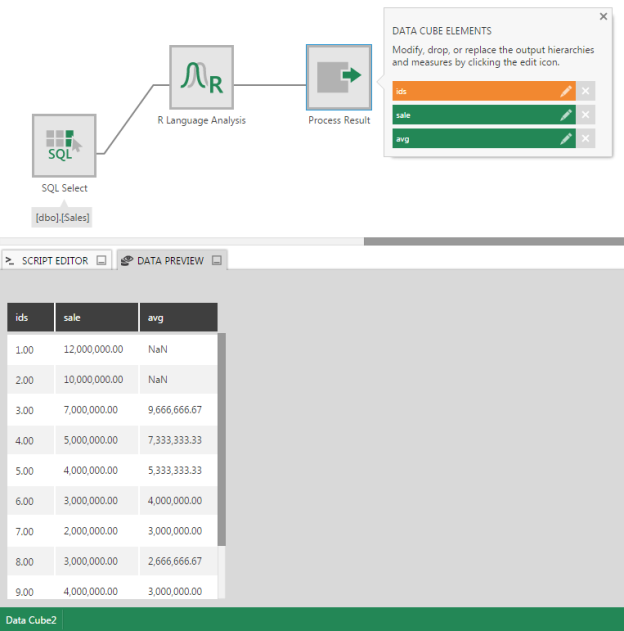This screenshot has width=624, height=631.
Task: Remove the sale element with X
Action: [586, 115]
